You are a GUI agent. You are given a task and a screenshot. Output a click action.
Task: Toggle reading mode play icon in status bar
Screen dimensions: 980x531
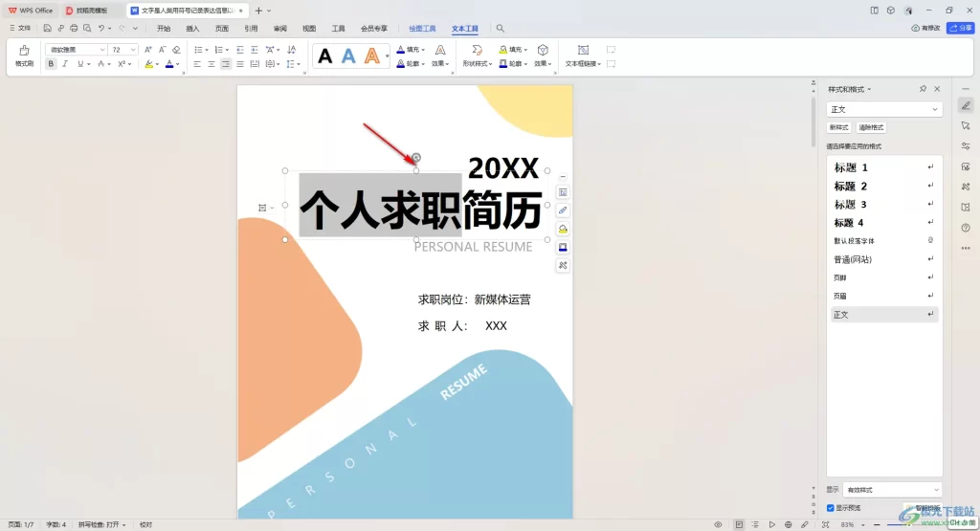(x=772, y=524)
